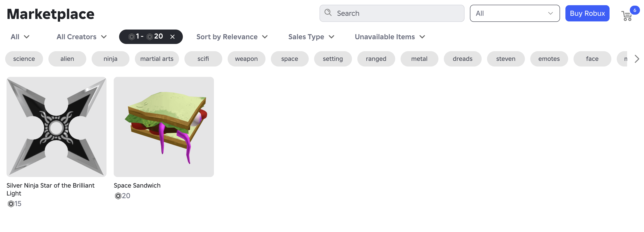
Task: Click the search magnifier icon
Action: click(x=328, y=13)
